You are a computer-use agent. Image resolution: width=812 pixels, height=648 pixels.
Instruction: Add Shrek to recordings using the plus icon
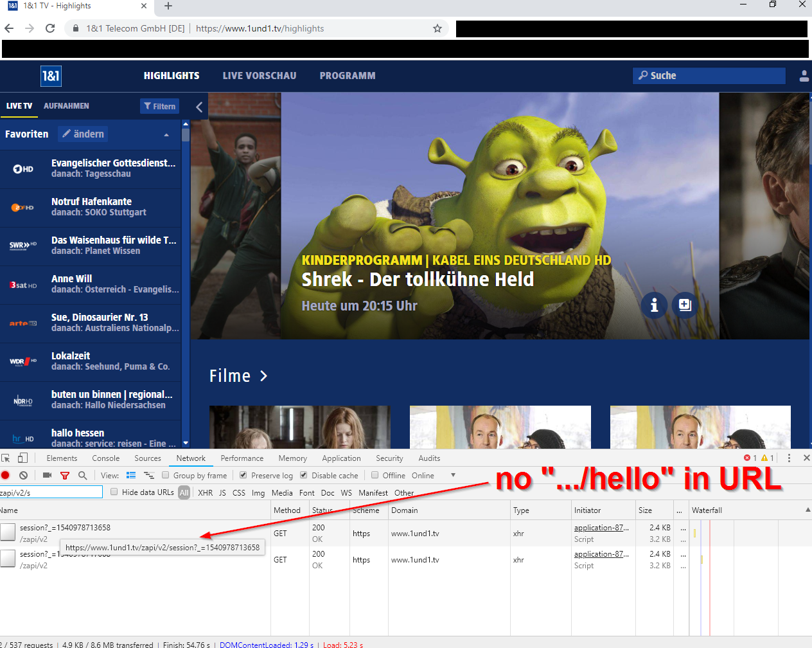tap(685, 305)
